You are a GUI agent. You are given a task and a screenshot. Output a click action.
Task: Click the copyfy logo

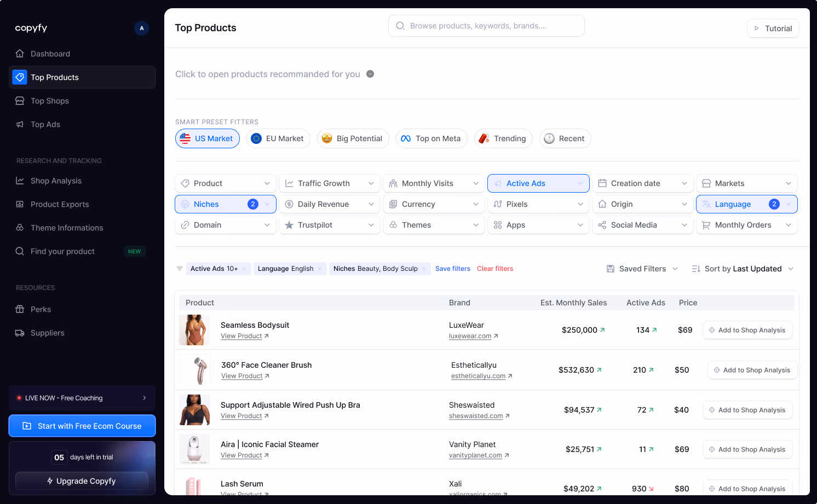[31, 28]
